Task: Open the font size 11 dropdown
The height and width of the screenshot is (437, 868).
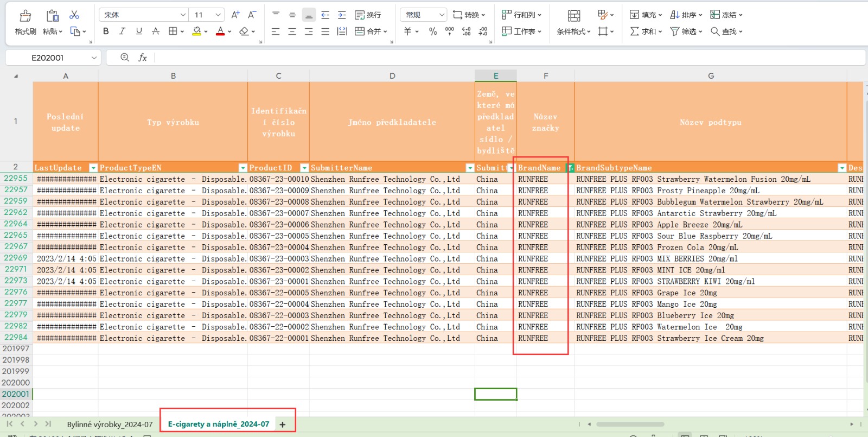Action: point(218,15)
